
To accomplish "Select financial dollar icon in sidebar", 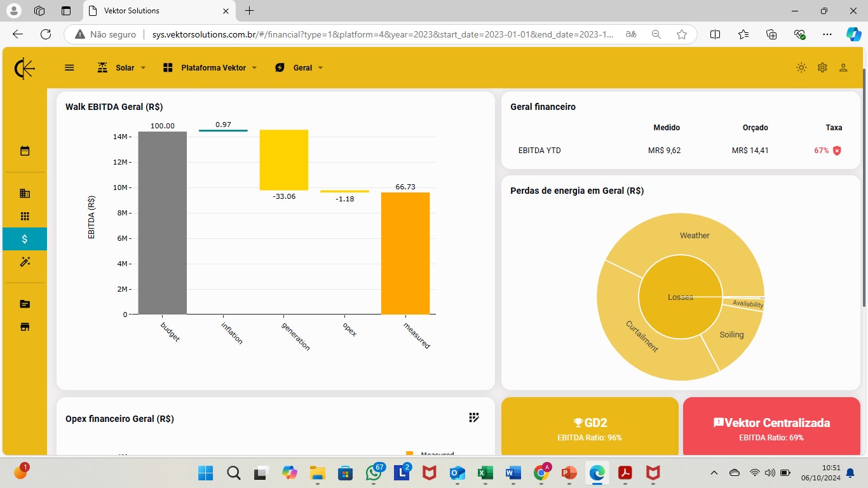I will click(25, 239).
